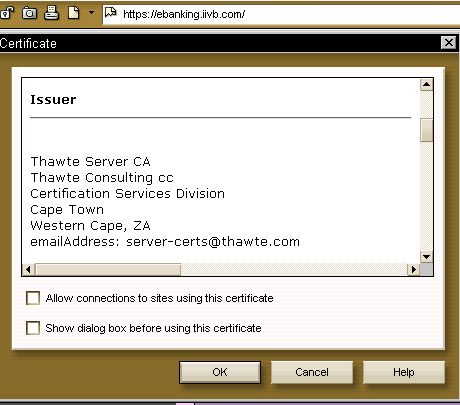Click the 'Western Cape, ZA' line

coord(90,226)
